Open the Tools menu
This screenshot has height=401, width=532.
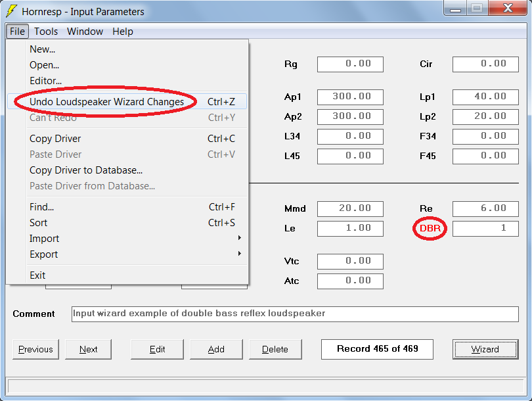coord(46,32)
